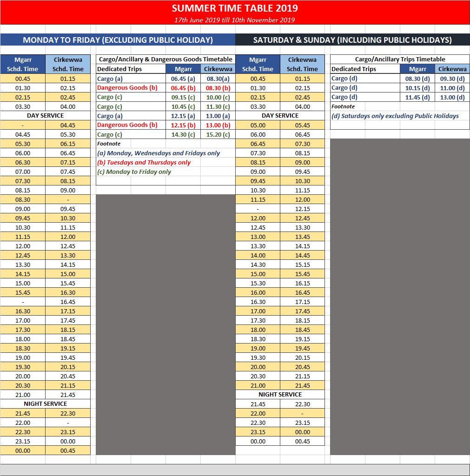The image size is (470, 476).
Task: Select the '06.45 (a)' Mgarr cargo time
Action: (183, 79)
